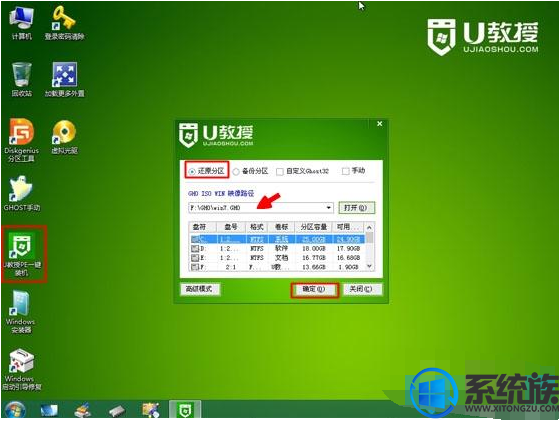Click the partition list scroll down arrow
This screenshot has height=421, width=559.
[369, 266]
